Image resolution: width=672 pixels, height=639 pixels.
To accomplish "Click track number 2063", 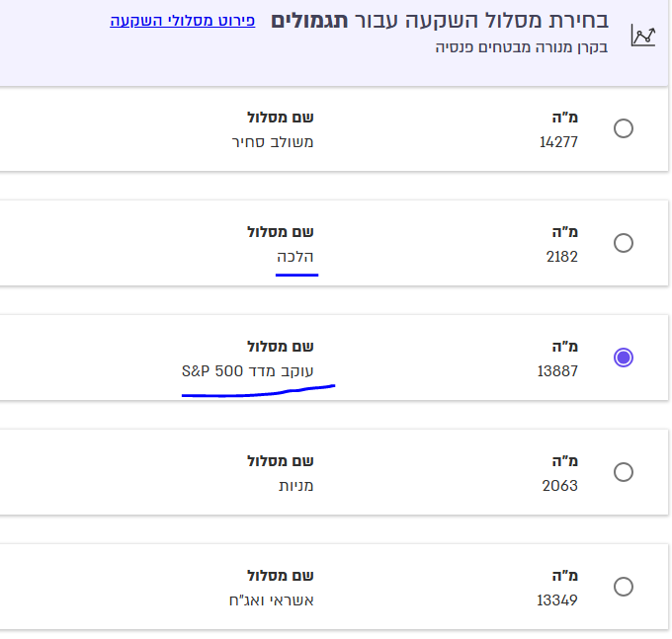I will pyautogui.click(x=561, y=485).
